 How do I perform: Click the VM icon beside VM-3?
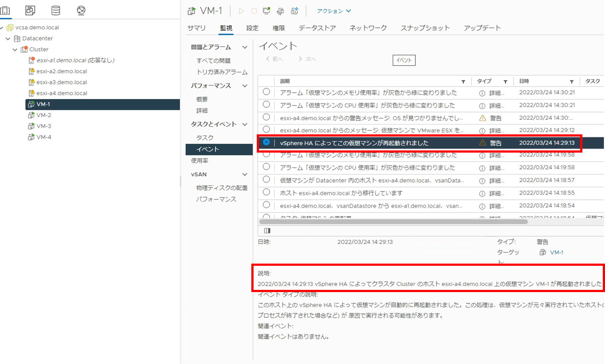(x=31, y=126)
